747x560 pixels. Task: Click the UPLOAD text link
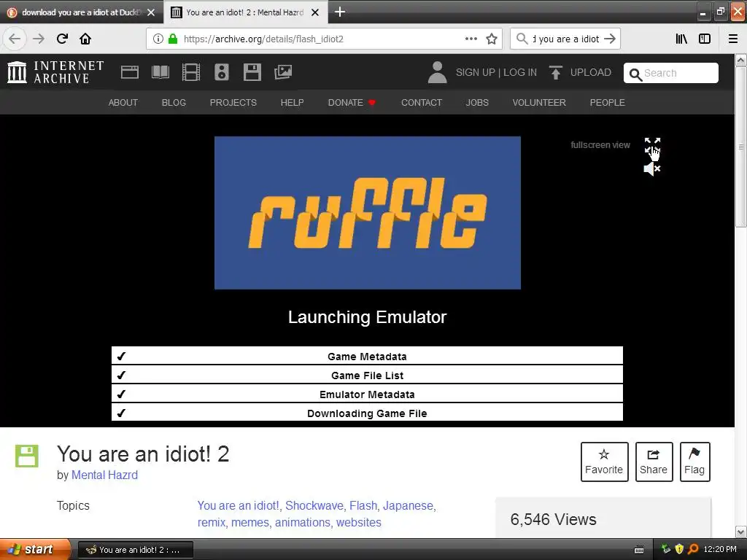click(591, 72)
